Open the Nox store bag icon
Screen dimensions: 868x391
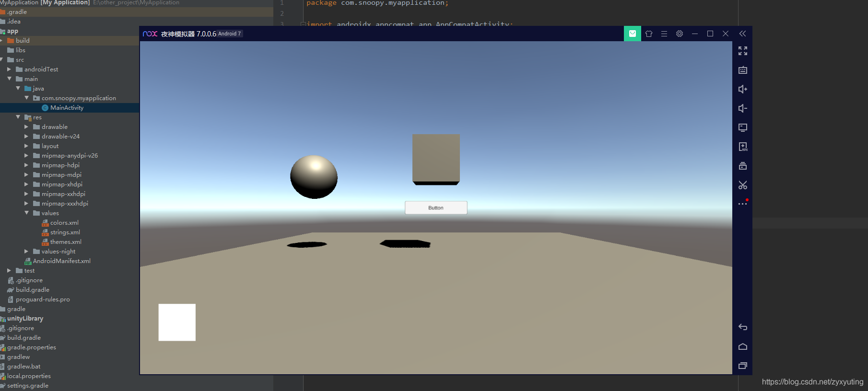tap(633, 34)
